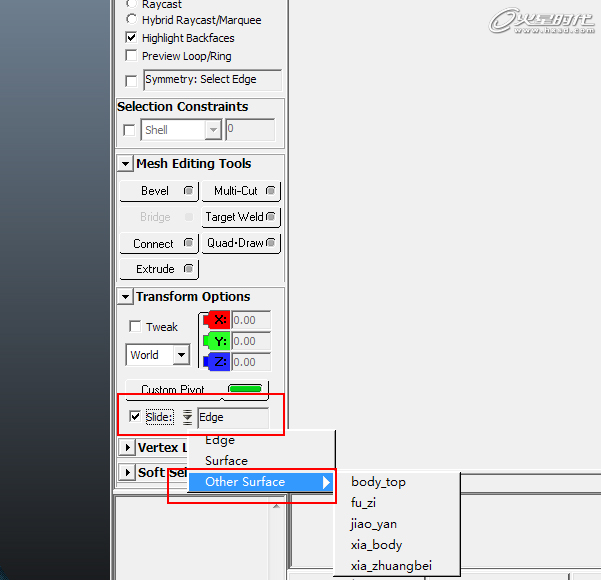This screenshot has height=580, width=601.
Task: Open Target Weld options box icon
Action: (x=271, y=217)
